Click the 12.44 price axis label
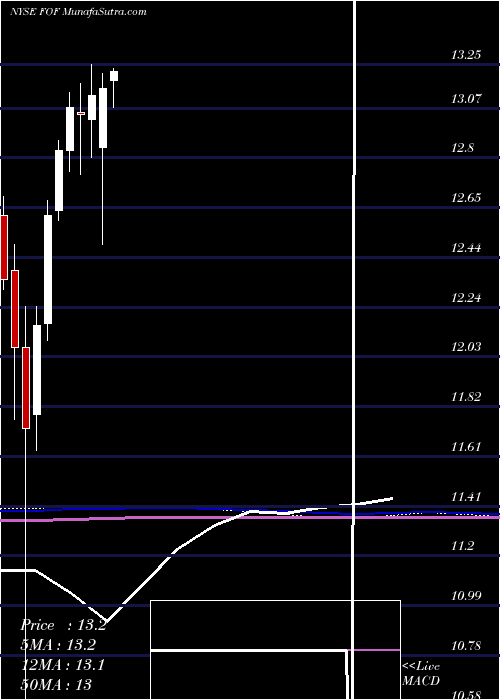 (466, 247)
